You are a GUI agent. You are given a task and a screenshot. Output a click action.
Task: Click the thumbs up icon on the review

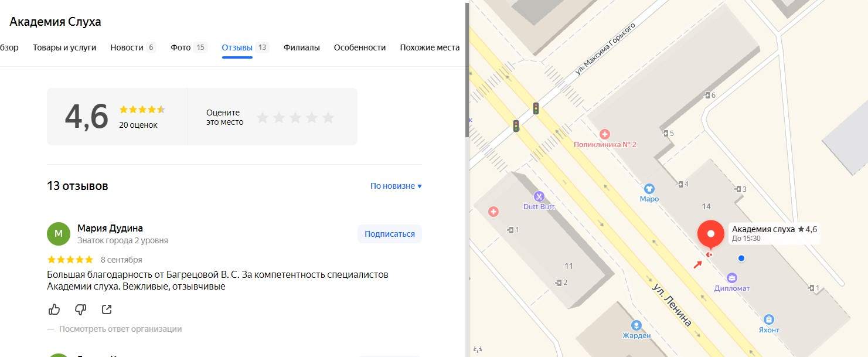54,310
